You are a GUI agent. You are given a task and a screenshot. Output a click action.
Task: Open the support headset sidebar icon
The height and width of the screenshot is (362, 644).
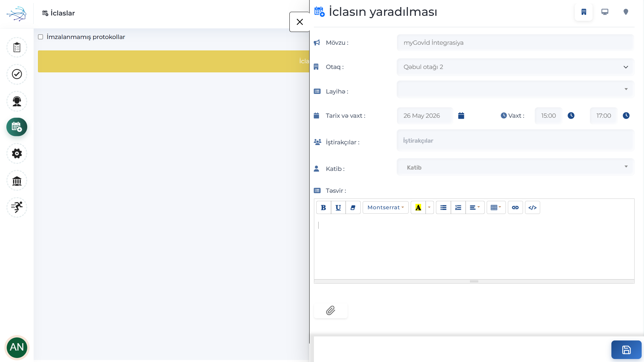coord(17,101)
